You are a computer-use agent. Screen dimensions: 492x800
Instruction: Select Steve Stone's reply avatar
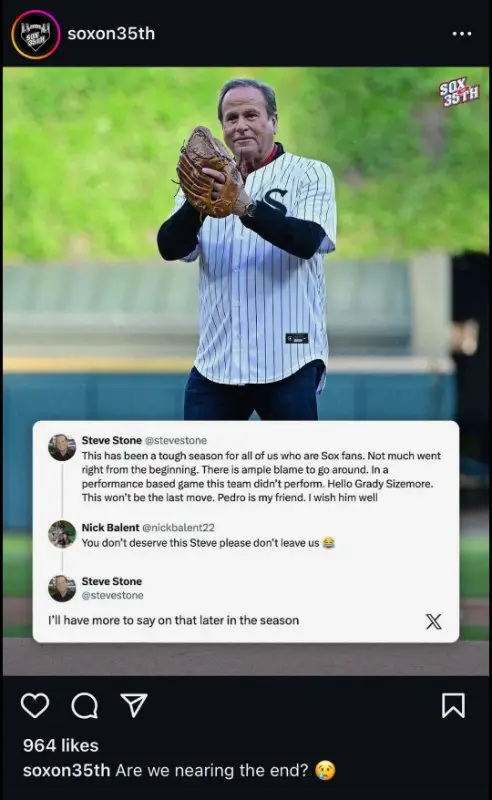[62, 588]
